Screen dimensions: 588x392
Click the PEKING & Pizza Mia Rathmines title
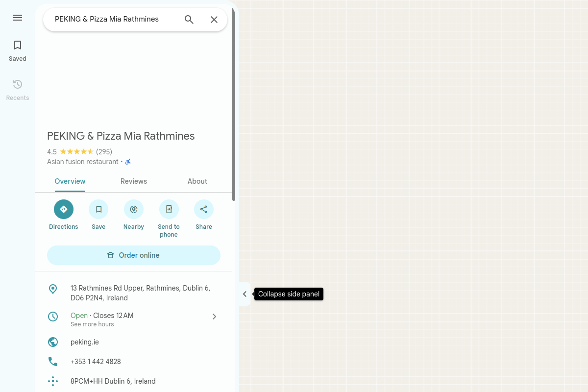[121, 136]
